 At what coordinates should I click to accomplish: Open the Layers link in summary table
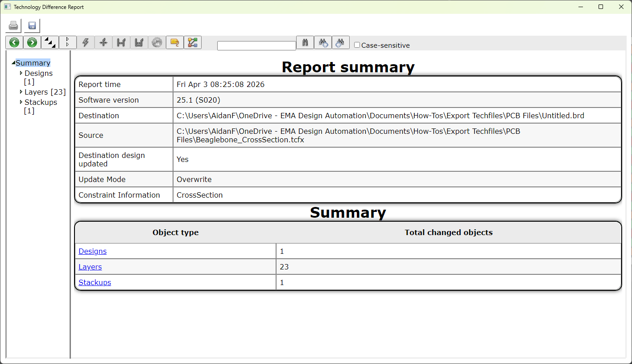point(90,267)
